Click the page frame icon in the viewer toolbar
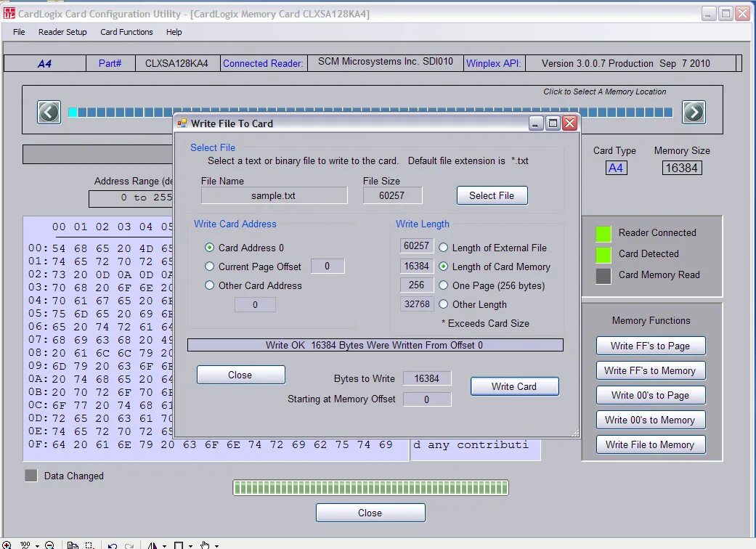The height and width of the screenshot is (549, 756). coord(179,545)
